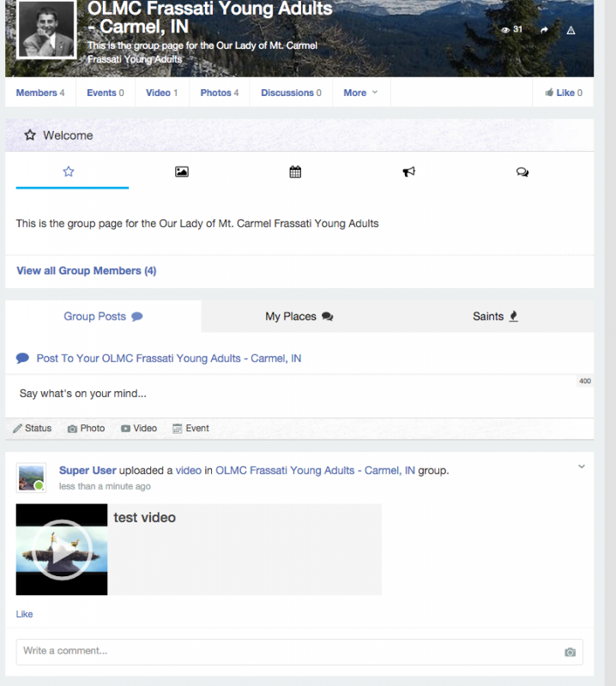Click the test video title

(x=144, y=518)
